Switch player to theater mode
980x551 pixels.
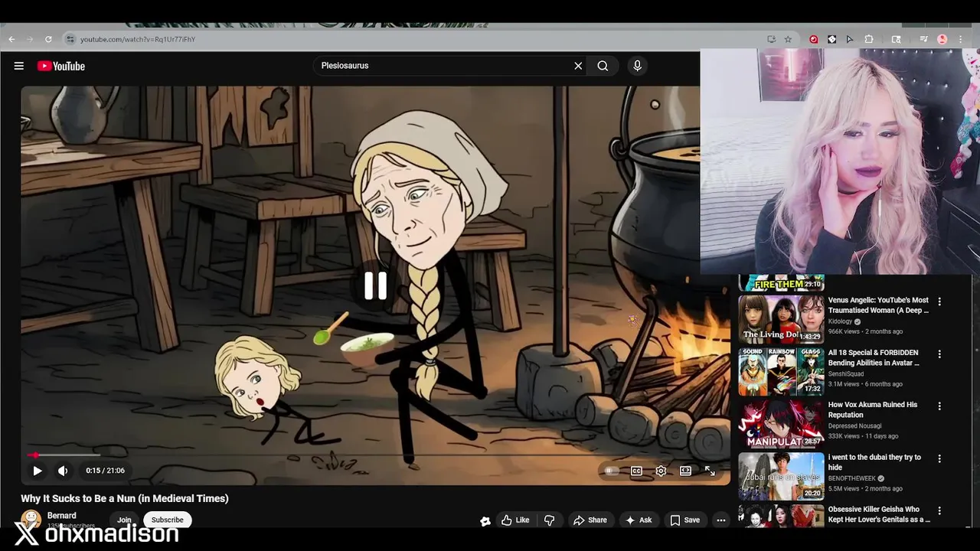click(685, 471)
